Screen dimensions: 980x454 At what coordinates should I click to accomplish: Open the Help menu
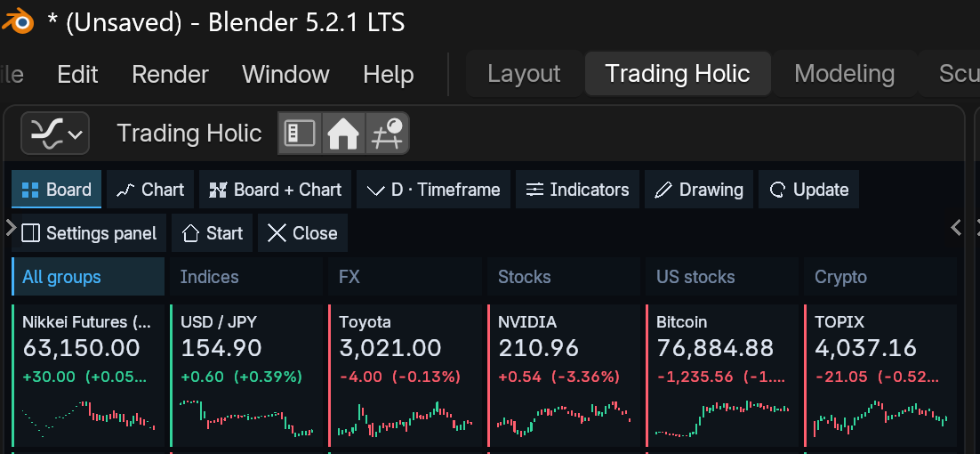pos(388,75)
